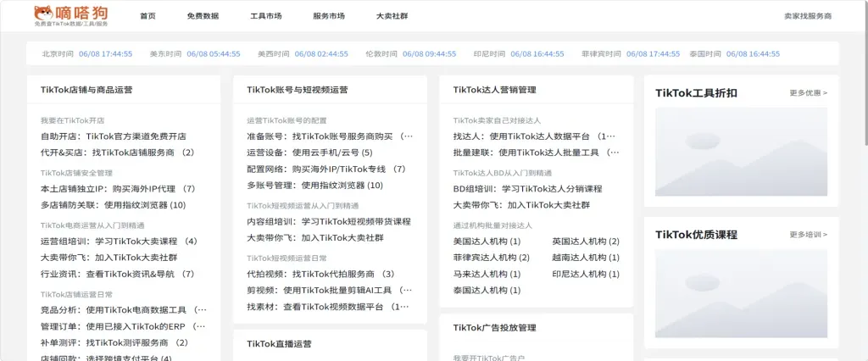The image size is (868, 361).
Task: Open 泰国达人机构 (1)
Action: pos(487,290)
